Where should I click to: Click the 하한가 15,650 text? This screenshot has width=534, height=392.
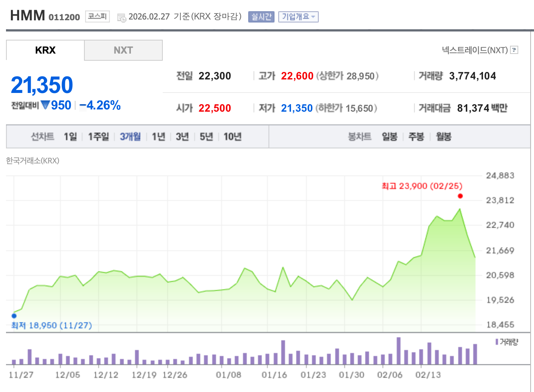click(x=346, y=108)
